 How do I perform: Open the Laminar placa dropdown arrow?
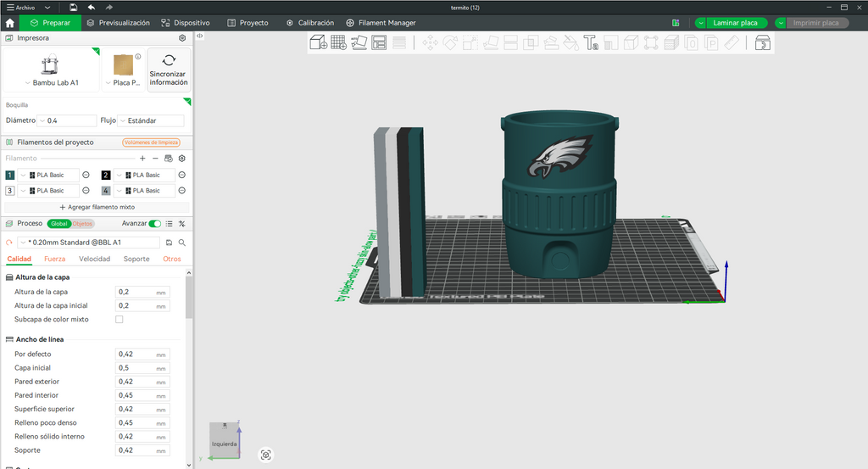(701, 23)
